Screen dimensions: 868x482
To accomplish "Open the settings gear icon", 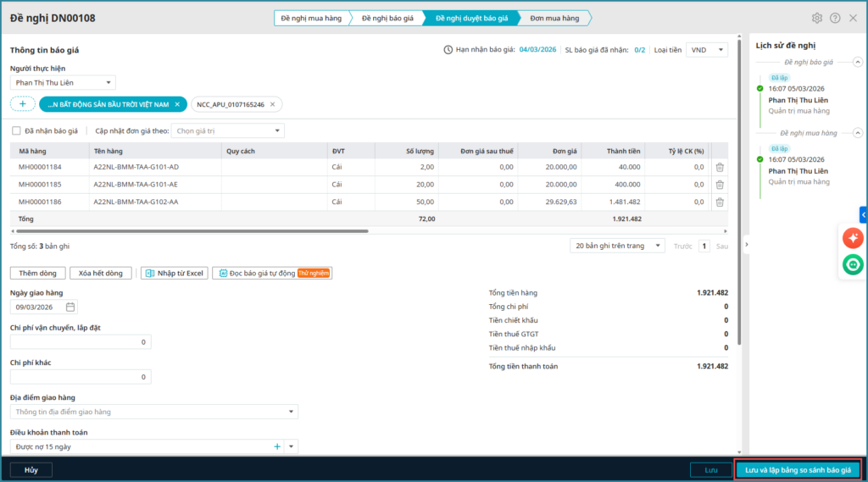I will 816,18.
